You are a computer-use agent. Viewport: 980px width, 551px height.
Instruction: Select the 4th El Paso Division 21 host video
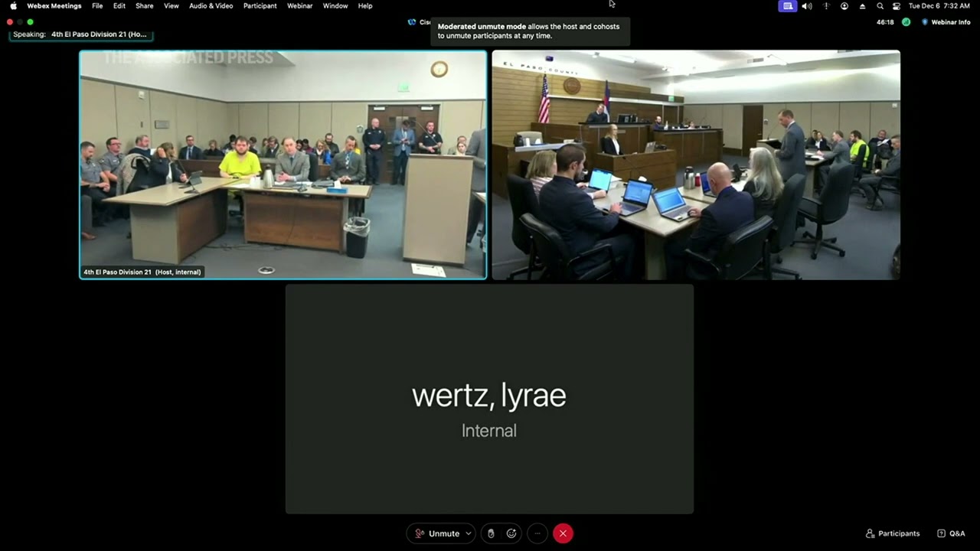[x=283, y=165]
